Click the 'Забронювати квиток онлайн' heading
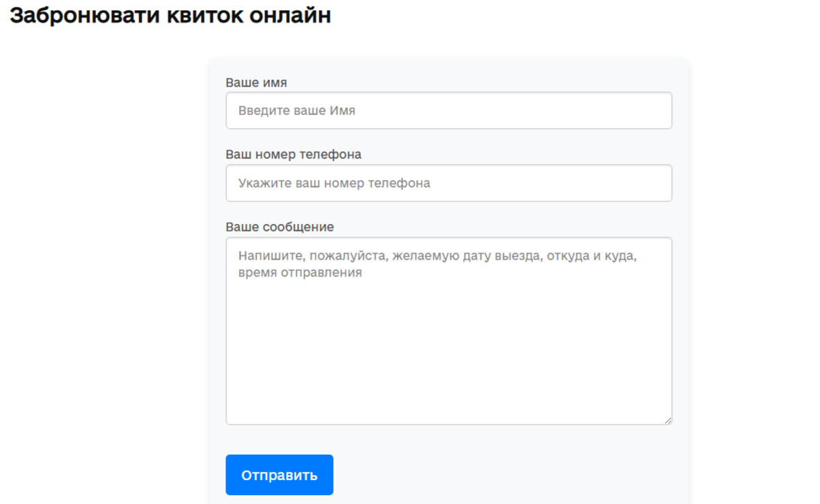This screenshot has width=820, height=504. coord(170,15)
